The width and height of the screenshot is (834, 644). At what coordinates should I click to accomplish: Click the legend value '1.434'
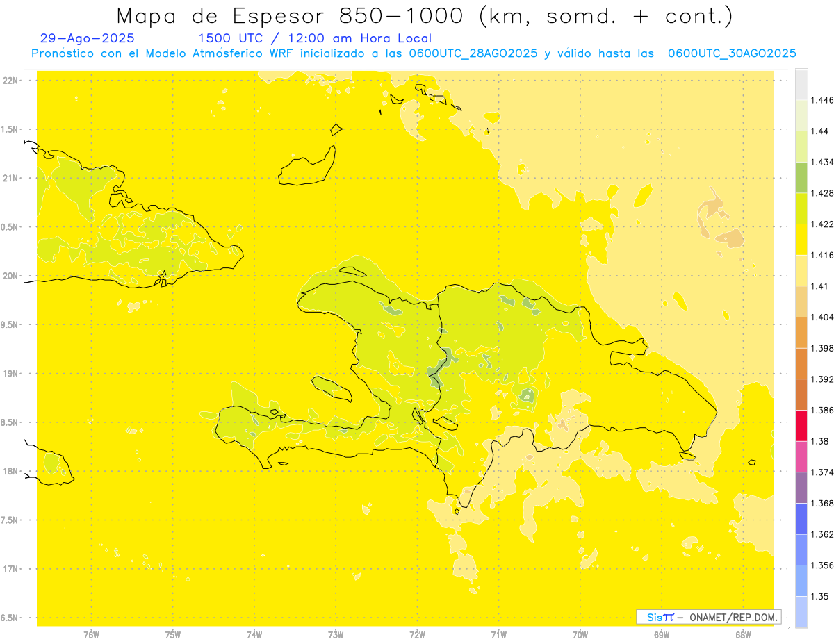tap(823, 162)
